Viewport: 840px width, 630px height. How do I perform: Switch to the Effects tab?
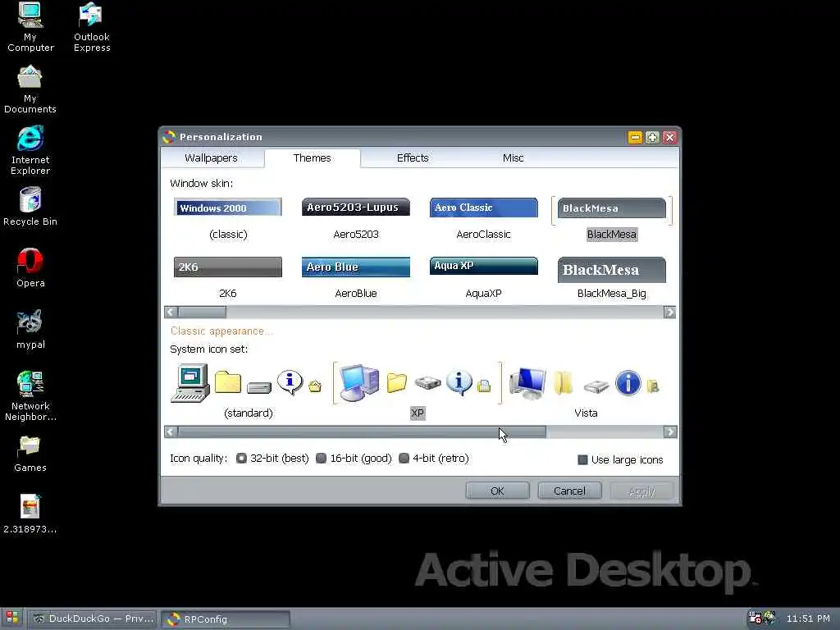pos(413,158)
